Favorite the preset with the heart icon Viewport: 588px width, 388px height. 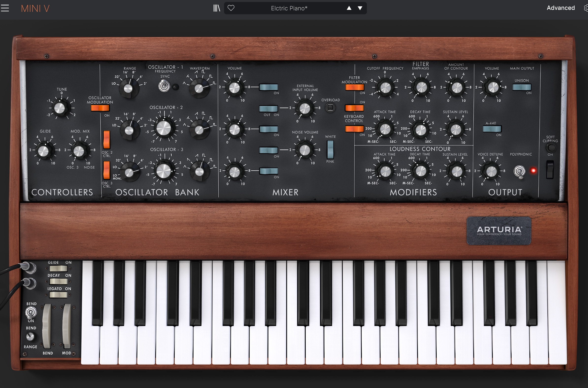[231, 8]
